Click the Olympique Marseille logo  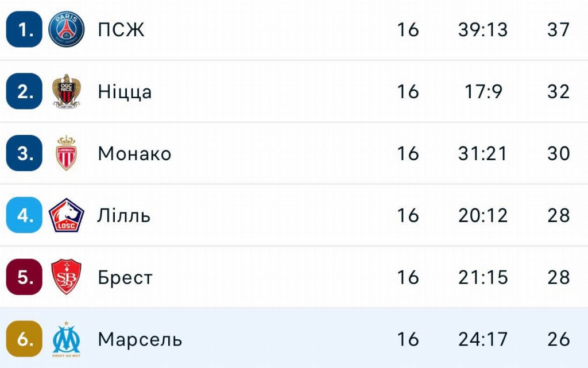point(67,339)
